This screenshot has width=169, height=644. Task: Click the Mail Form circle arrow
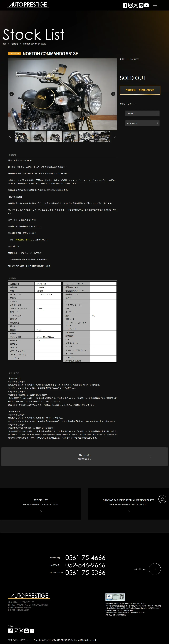pos(155,569)
